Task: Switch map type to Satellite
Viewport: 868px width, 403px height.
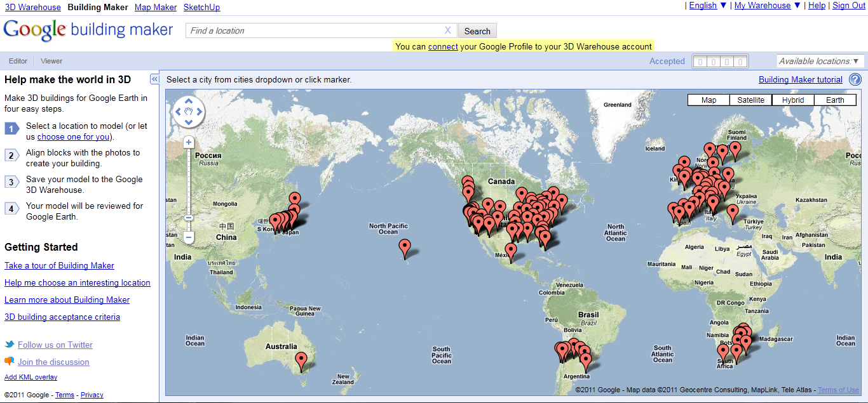Action: tap(751, 100)
